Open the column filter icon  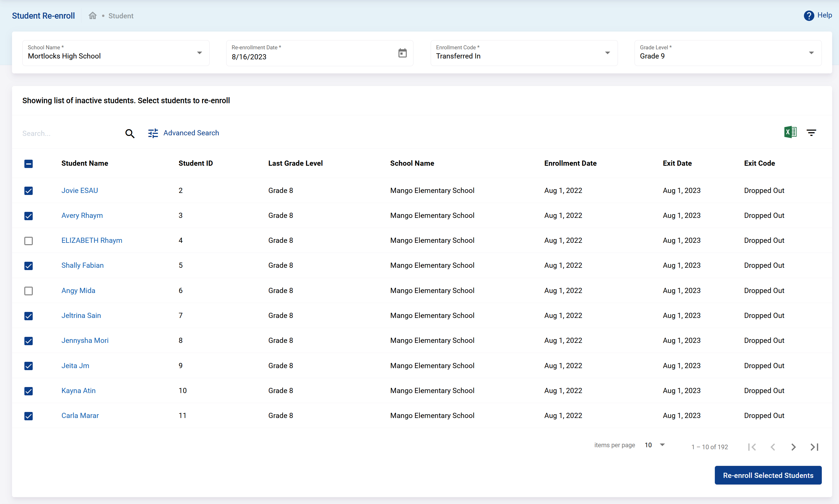811,133
